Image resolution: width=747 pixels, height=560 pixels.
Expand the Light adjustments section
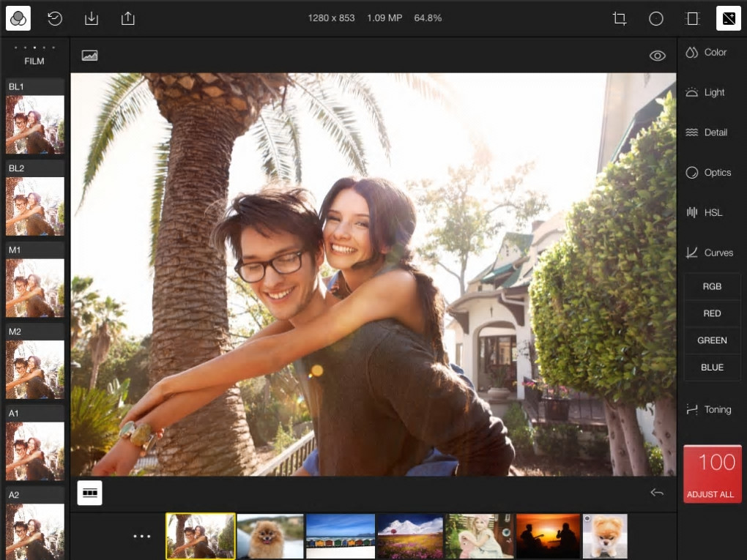[706, 93]
